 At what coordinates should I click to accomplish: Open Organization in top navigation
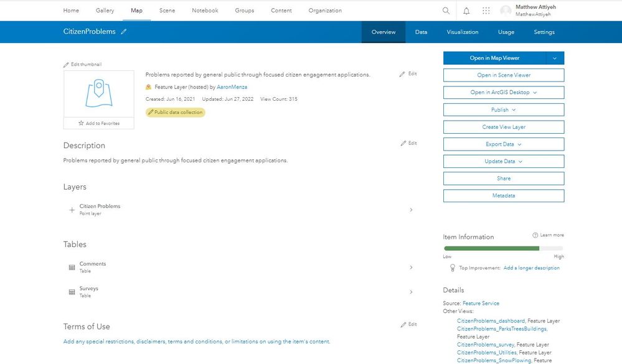click(x=325, y=11)
